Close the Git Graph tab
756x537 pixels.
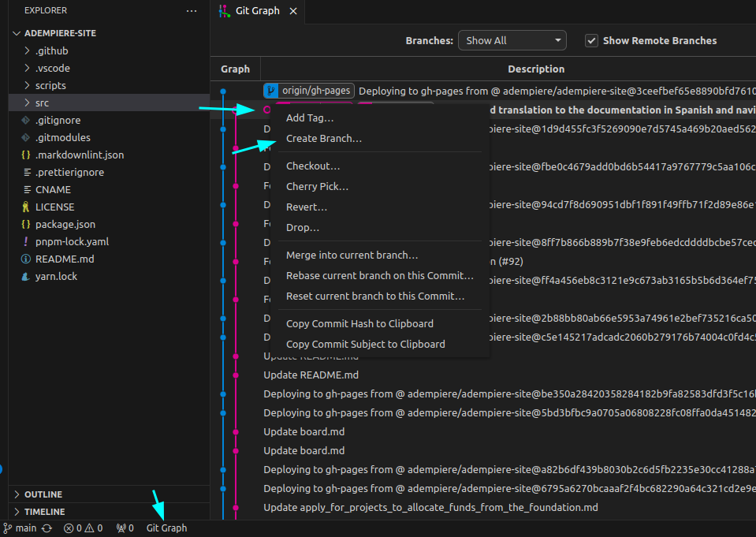pos(293,11)
